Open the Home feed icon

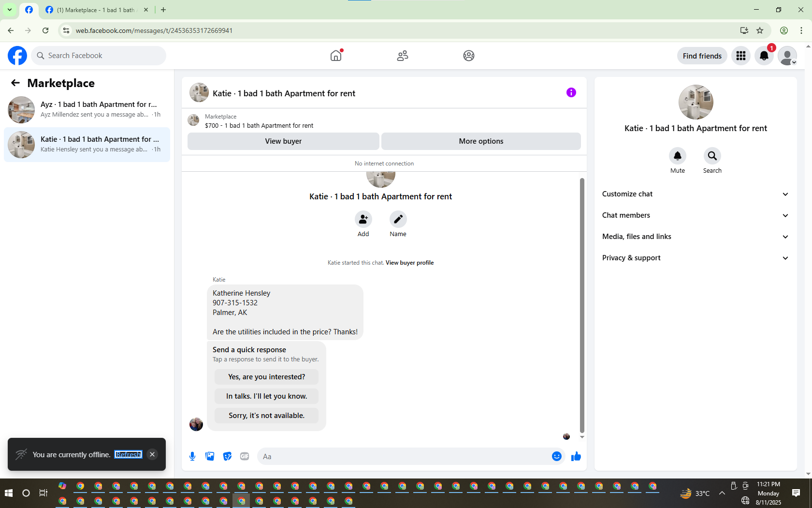point(336,56)
